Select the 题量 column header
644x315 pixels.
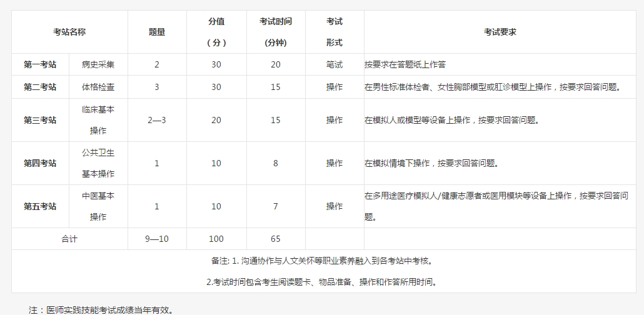[x=157, y=32]
